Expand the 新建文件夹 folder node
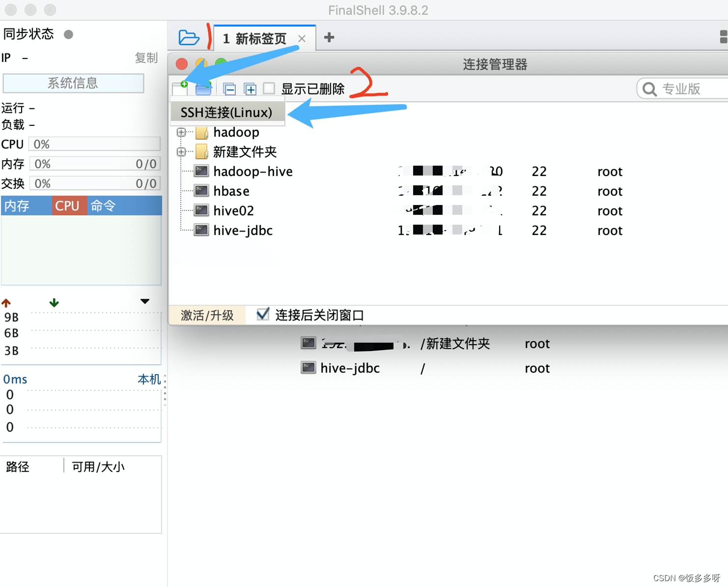The height and width of the screenshot is (587, 728). point(181,152)
